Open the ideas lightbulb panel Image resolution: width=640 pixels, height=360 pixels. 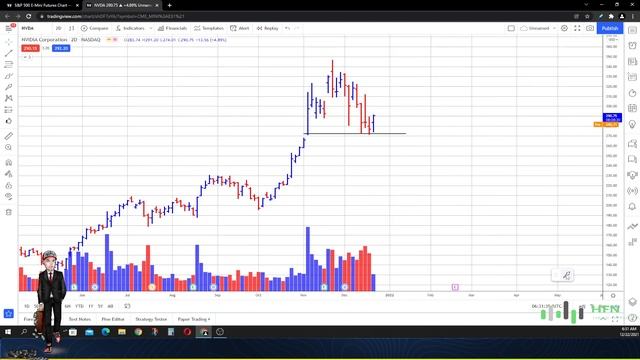(632, 124)
